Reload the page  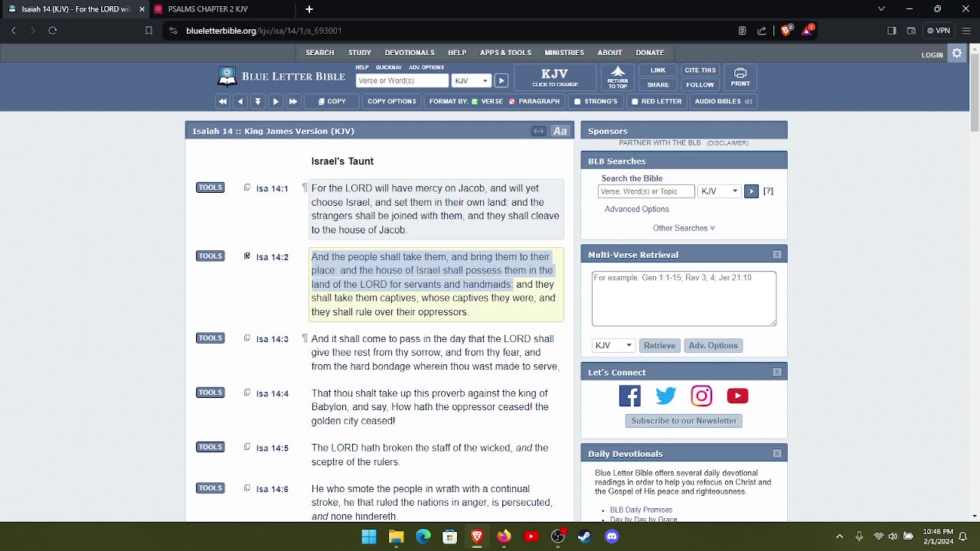(x=52, y=31)
